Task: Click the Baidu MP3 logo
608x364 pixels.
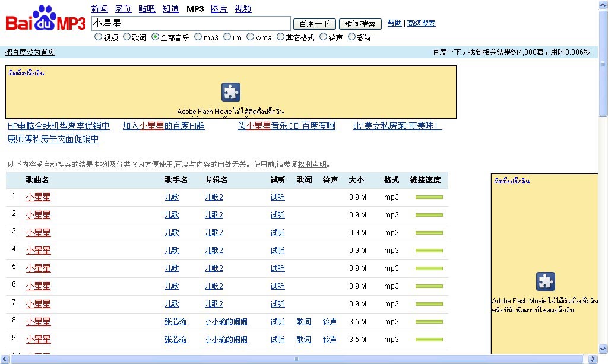Action: (46, 18)
